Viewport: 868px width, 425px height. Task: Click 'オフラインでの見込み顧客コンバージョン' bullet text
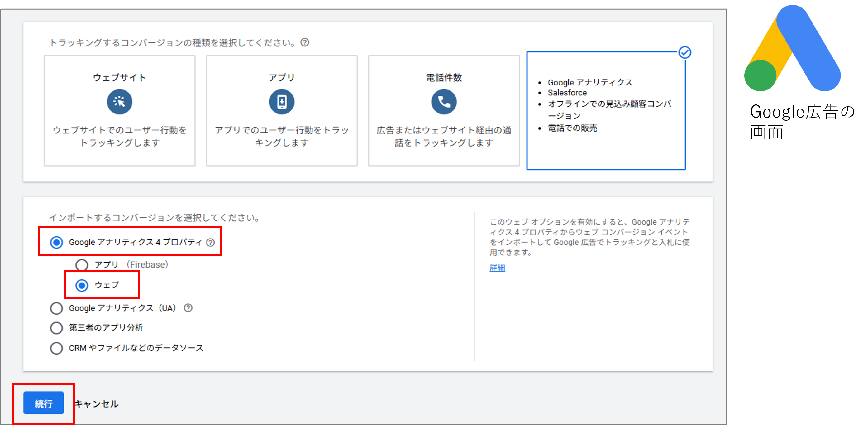coord(609,110)
